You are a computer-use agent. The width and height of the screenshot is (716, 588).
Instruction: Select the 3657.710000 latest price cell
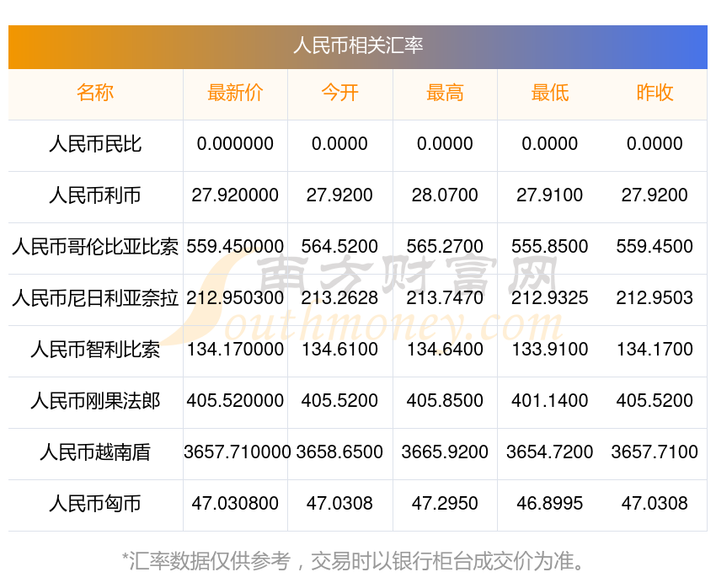[237, 452]
